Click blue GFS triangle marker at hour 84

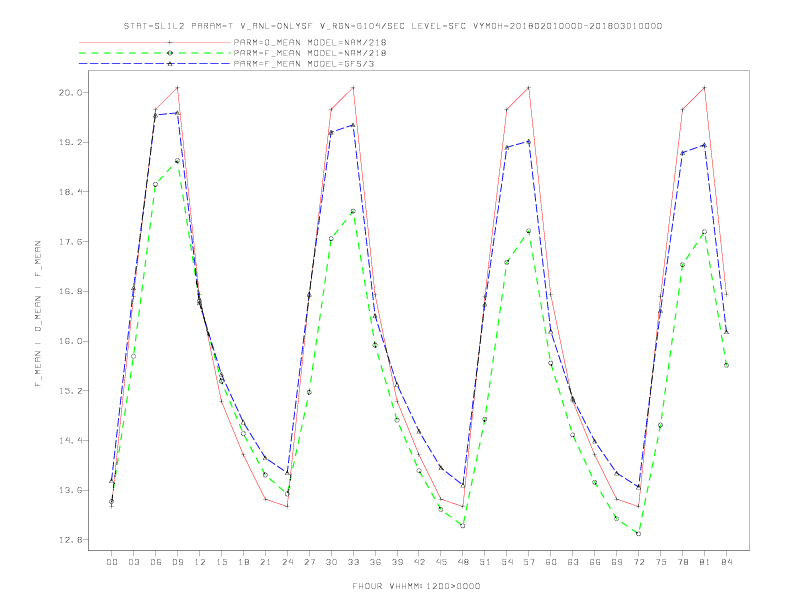(726, 332)
